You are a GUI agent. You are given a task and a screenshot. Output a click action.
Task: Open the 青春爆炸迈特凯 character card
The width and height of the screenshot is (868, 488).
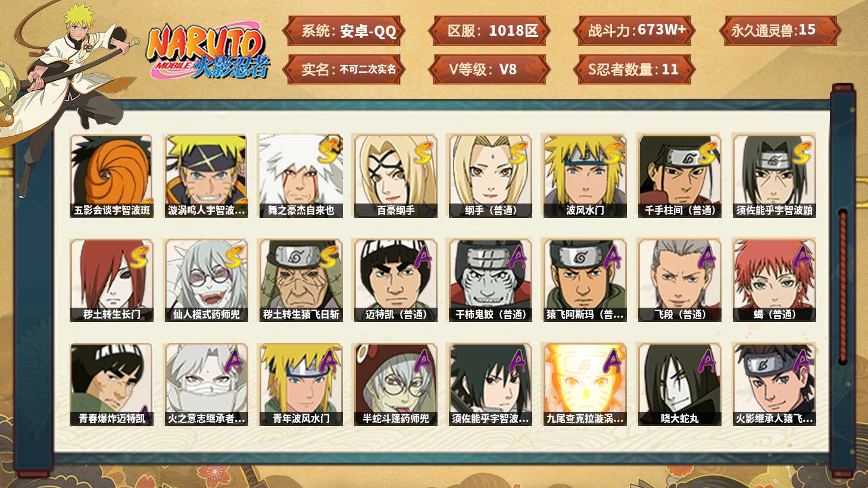pyautogui.click(x=111, y=384)
